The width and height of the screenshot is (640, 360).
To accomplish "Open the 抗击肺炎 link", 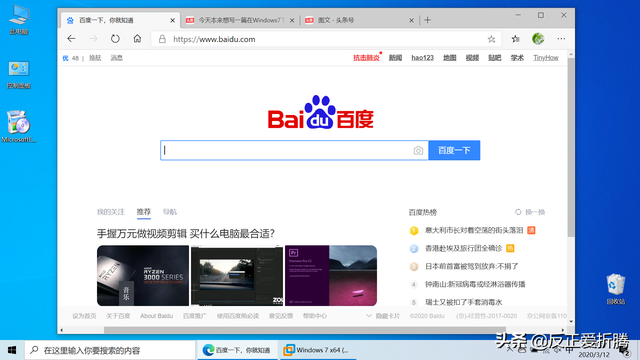I will (366, 58).
